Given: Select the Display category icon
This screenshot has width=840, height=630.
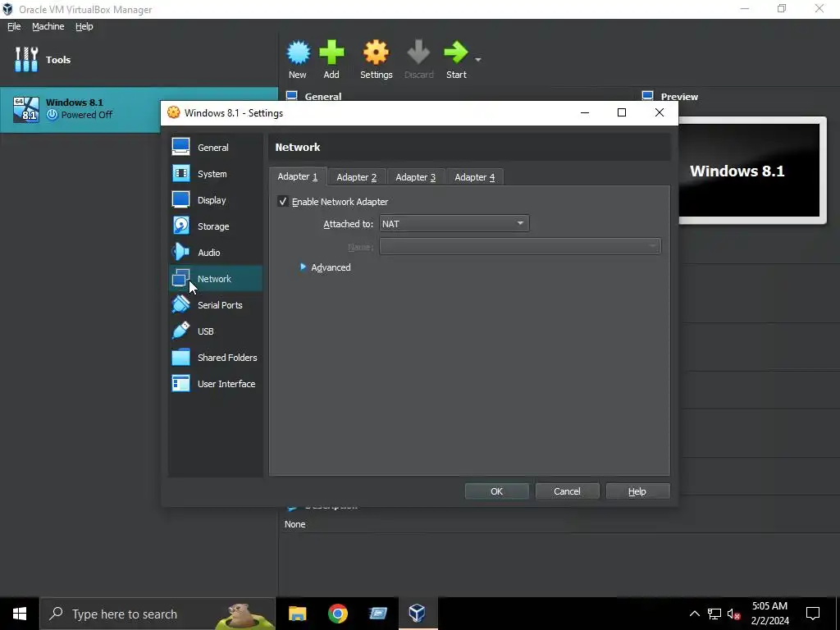Looking at the screenshot, I should [x=180, y=199].
